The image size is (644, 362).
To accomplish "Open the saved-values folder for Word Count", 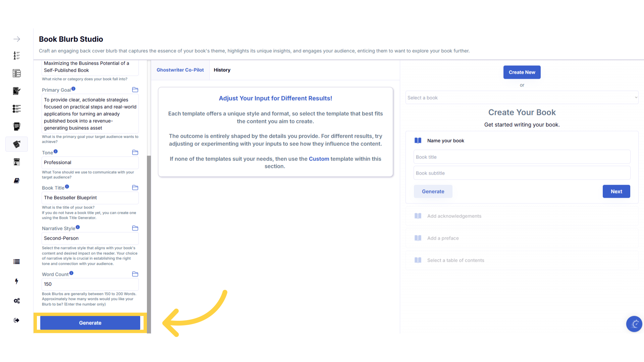I will [135, 274].
